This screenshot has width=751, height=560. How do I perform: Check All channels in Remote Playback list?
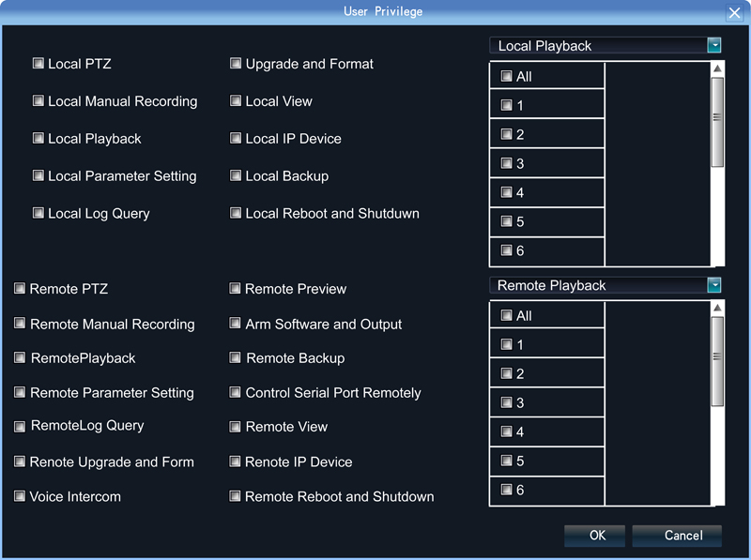point(506,315)
